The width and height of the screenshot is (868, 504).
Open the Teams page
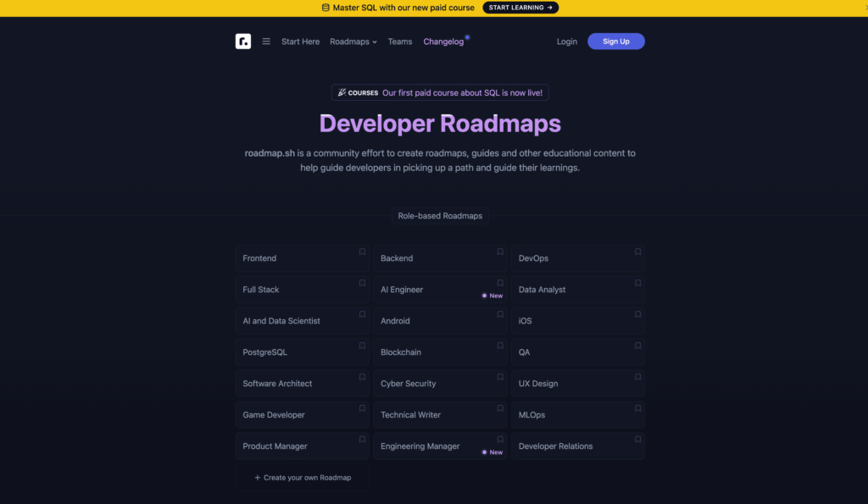point(400,42)
